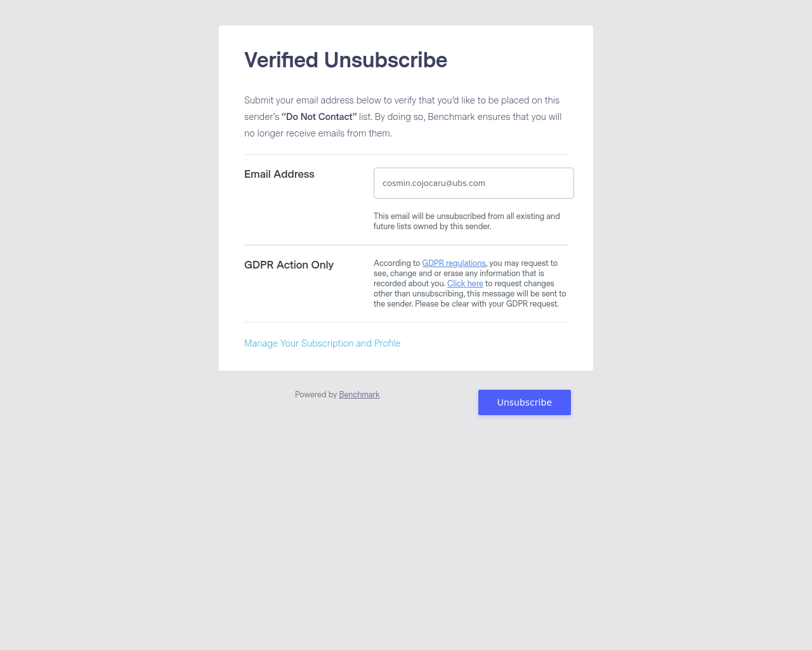Open the GDPR regulations link
Screen dimensions: 812x650
[x=454, y=263]
